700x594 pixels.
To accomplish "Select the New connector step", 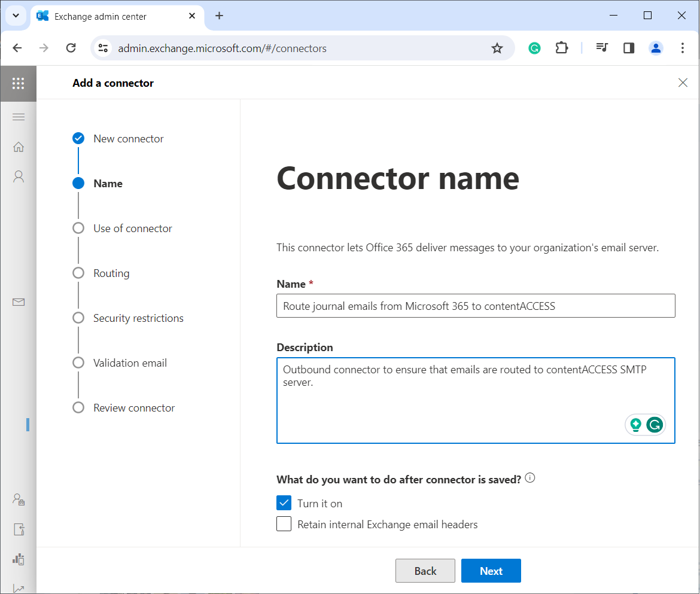I will click(128, 139).
